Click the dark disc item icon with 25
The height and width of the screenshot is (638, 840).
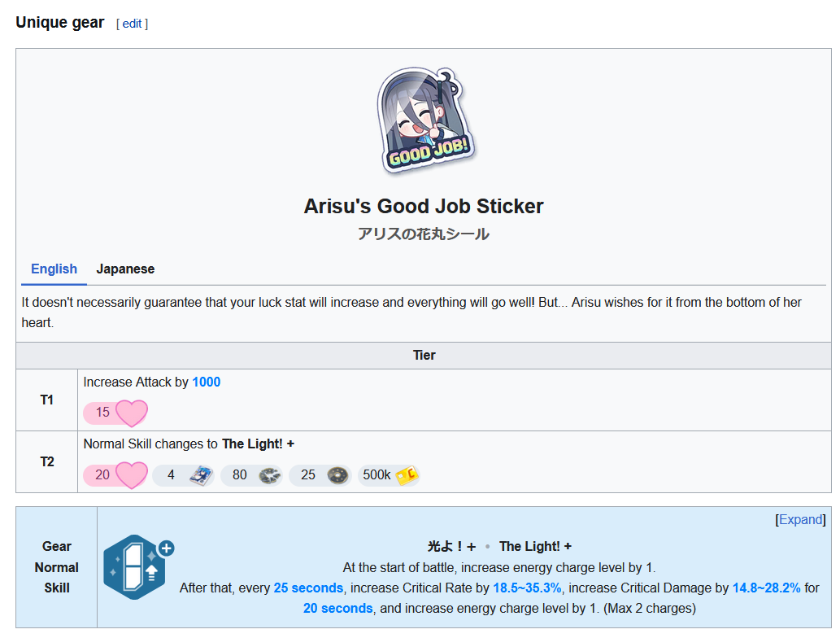338,475
